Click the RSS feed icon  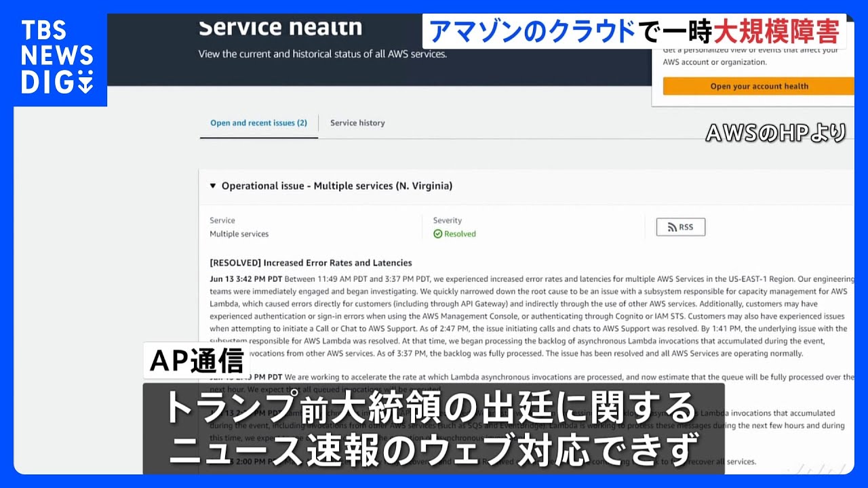coord(673,228)
